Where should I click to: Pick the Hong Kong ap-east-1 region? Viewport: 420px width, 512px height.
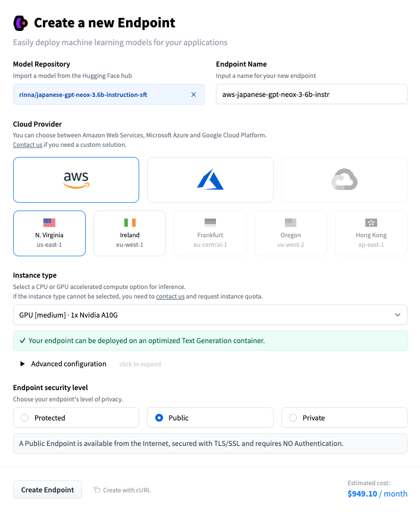[371, 233]
